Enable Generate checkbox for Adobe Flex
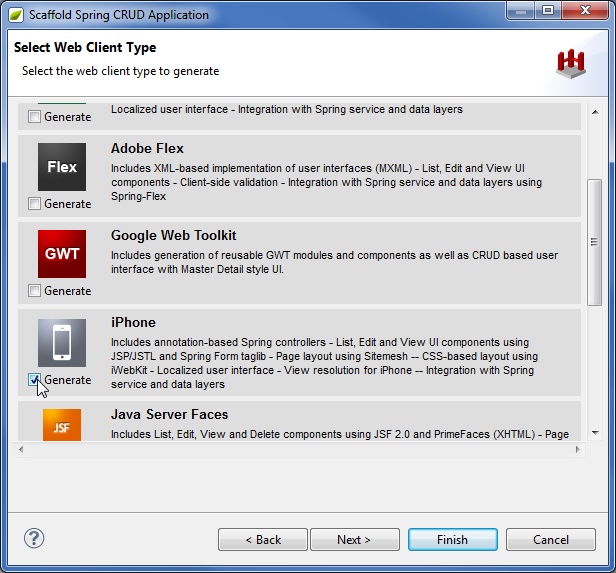616x573 pixels. tap(34, 203)
